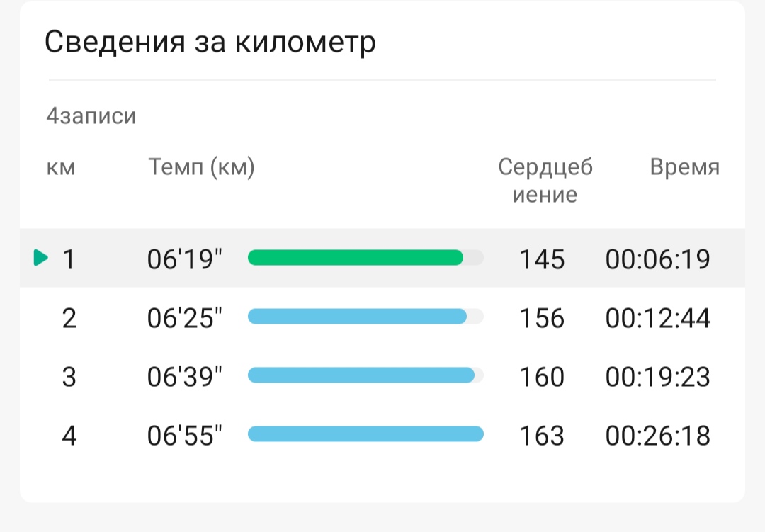Click the 'км' column header
Screen dimensions: 765x532
coord(61,169)
